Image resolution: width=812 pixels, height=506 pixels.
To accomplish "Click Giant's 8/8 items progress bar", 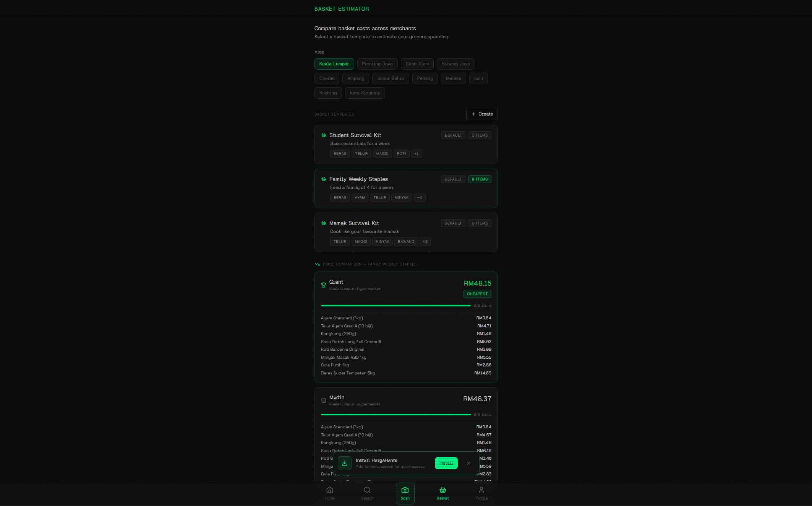I will [395, 306].
